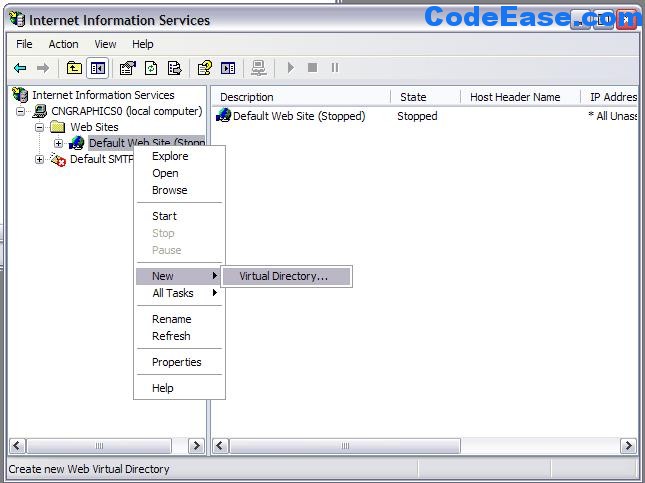Image resolution: width=645 pixels, height=483 pixels.
Task: Select the Web Sites tree label
Action: pos(94,127)
